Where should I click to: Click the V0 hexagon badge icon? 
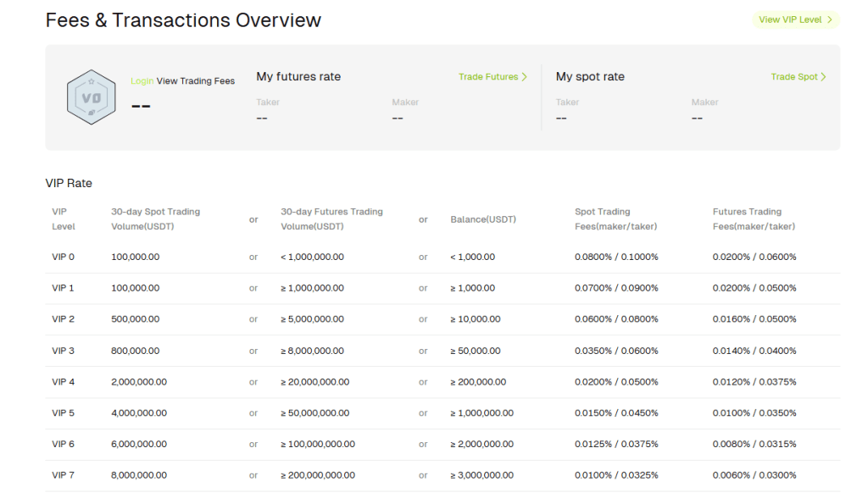[91, 97]
